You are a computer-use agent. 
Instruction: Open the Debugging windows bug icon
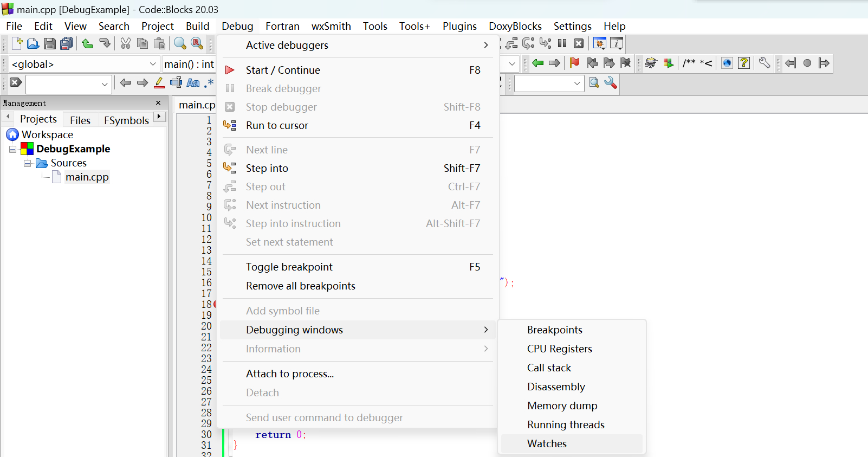tap(599, 43)
